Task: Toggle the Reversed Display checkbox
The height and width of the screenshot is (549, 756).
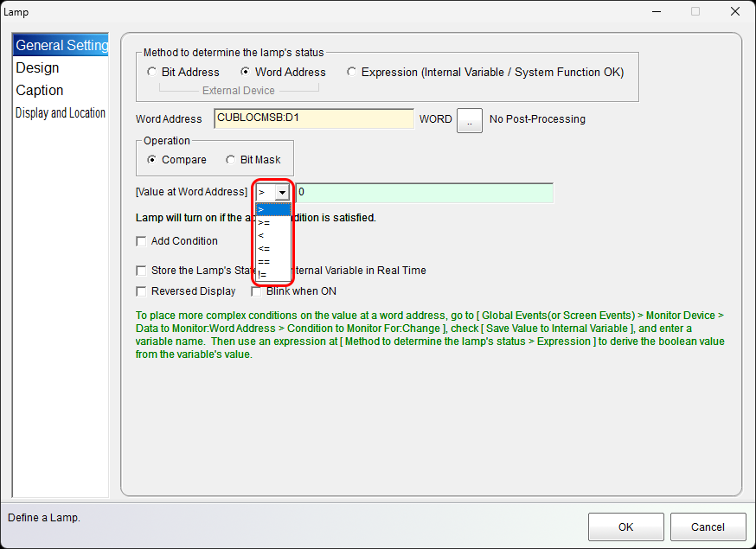Action: tap(142, 291)
